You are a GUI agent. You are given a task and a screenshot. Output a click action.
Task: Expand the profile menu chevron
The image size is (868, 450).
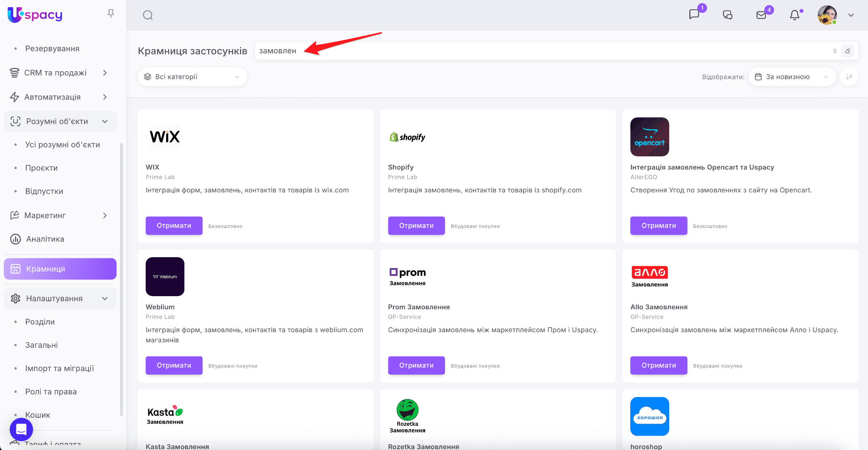(851, 15)
